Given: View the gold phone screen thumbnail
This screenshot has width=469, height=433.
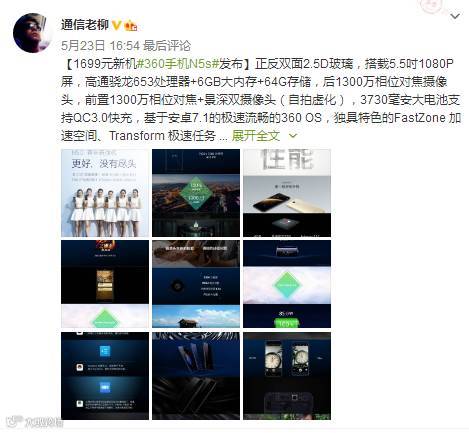Looking at the screenshot, I should (105, 284).
